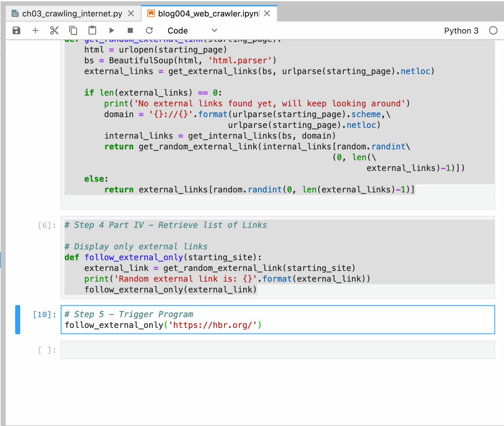Image resolution: width=504 pixels, height=426 pixels.
Task: Click the empty [ ]: cell prompt
Action: (47, 350)
